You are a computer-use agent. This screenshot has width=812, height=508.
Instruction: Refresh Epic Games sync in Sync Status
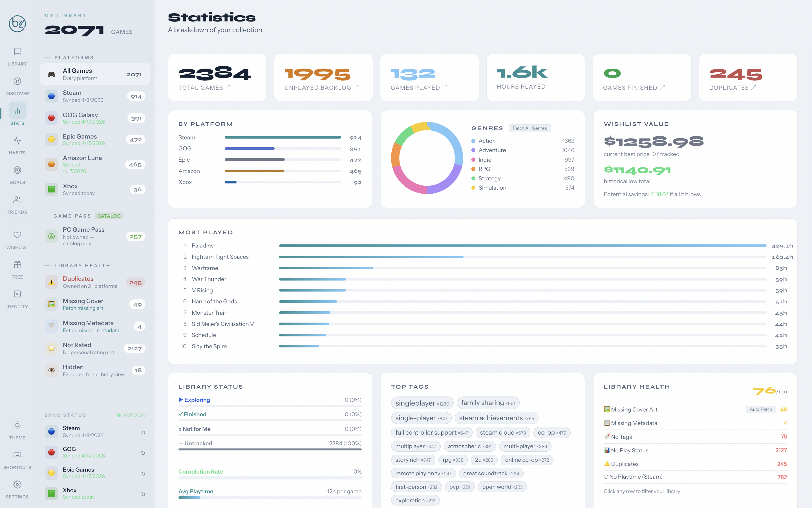pos(143,474)
